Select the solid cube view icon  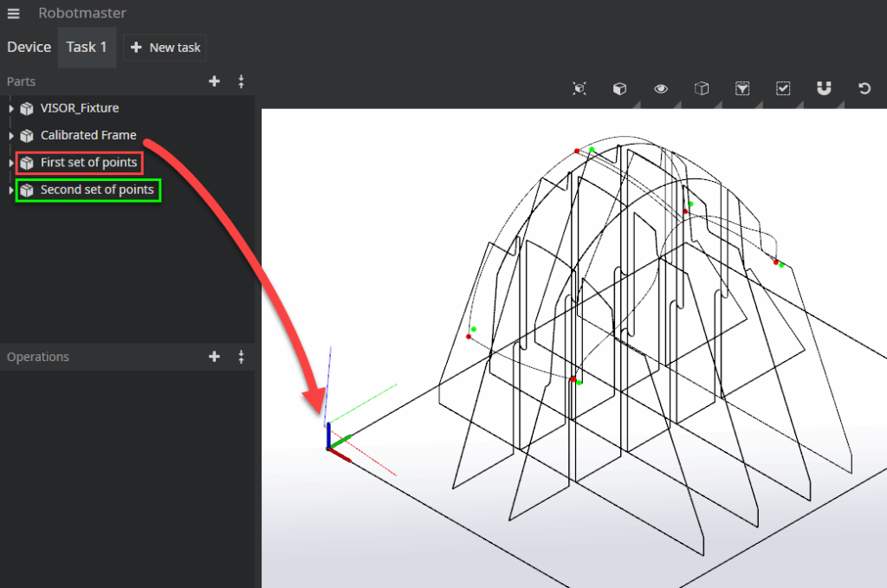(x=619, y=88)
